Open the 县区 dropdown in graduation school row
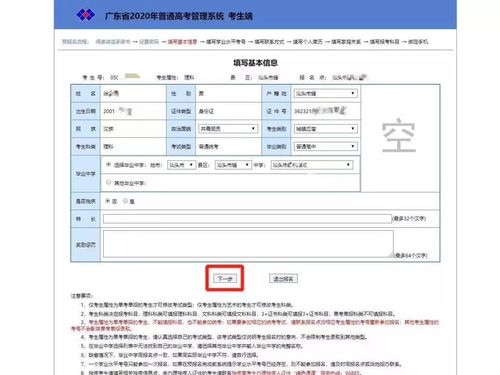The width and height of the screenshot is (500, 375). click(233, 165)
